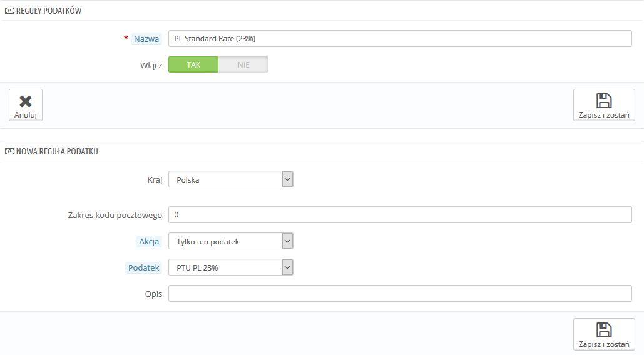
Task: Click the highlighted Podatek field label
Action: pyautogui.click(x=144, y=267)
